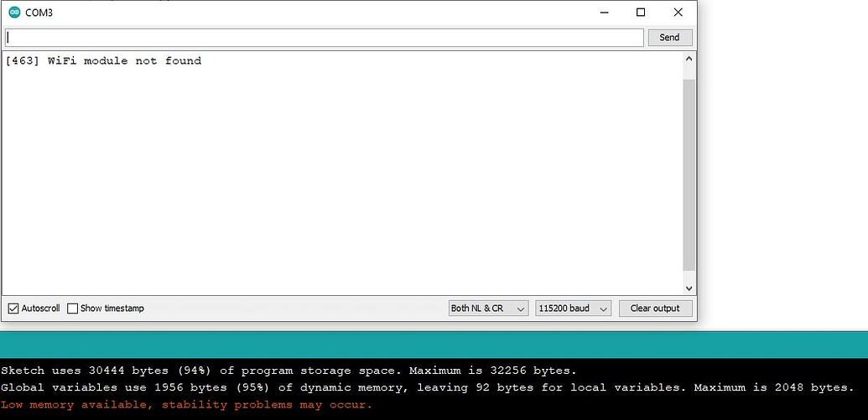Minimize the COM3 serial monitor window
The image size is (868, 420).
pyautogui.click(x=604, y=13)
